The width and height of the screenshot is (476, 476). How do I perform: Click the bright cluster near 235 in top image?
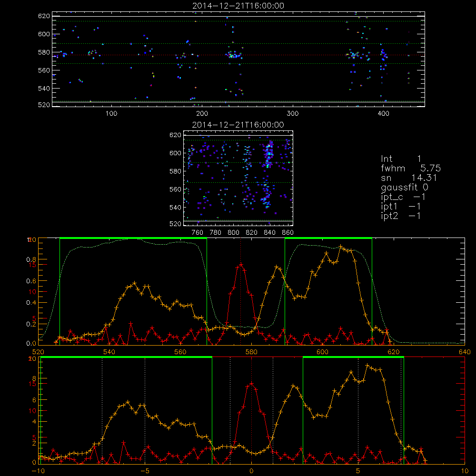pyautogui.click(x=233, y=55)
